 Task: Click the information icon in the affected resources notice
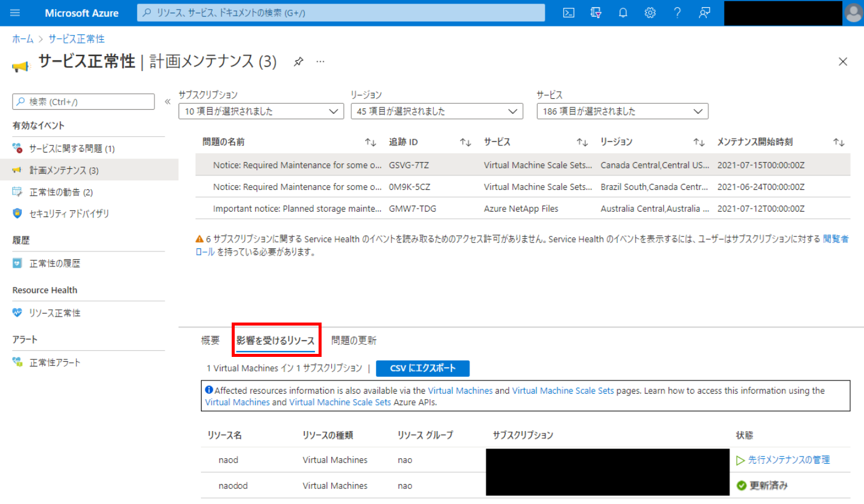click(209, 390)
